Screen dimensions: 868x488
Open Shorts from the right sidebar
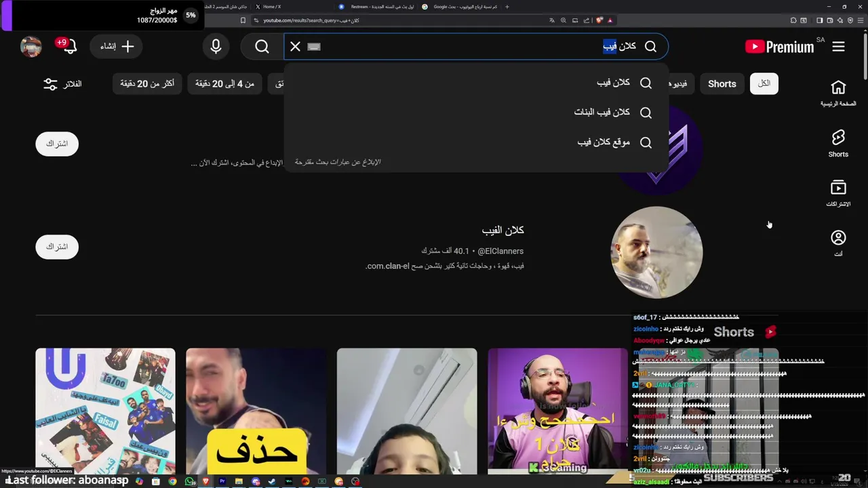838,144
